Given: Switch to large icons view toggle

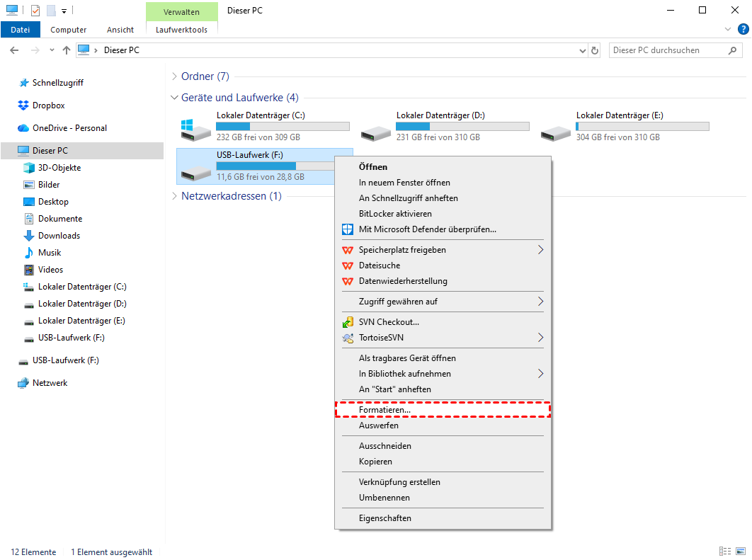Looking at the screenshot, I should coord(740,552).
